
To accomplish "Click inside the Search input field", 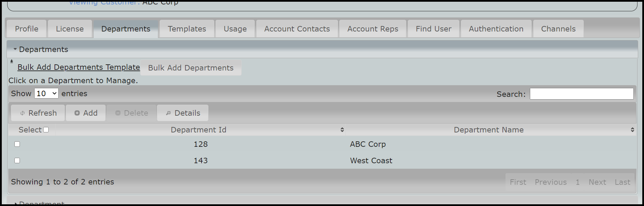I will (x=581, y=93).
